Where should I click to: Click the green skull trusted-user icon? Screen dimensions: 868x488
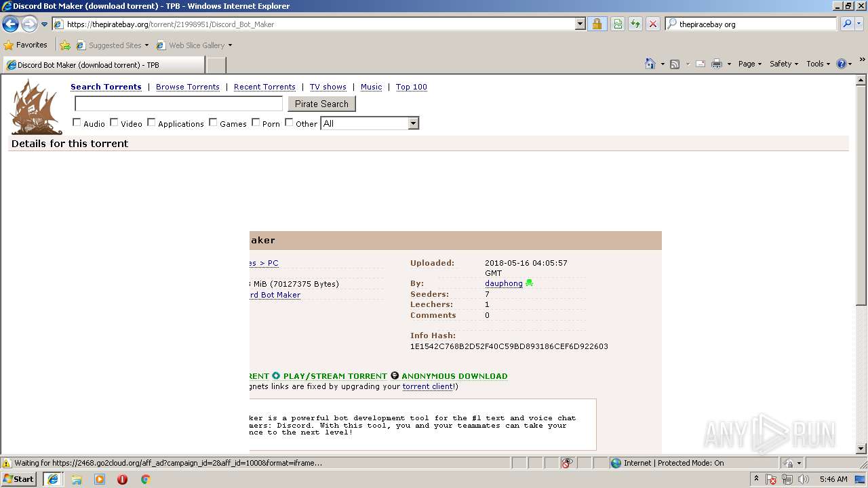tap(529, 283)
